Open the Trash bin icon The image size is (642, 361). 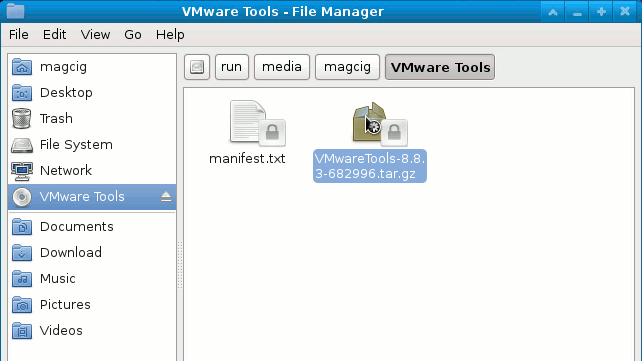22,119
